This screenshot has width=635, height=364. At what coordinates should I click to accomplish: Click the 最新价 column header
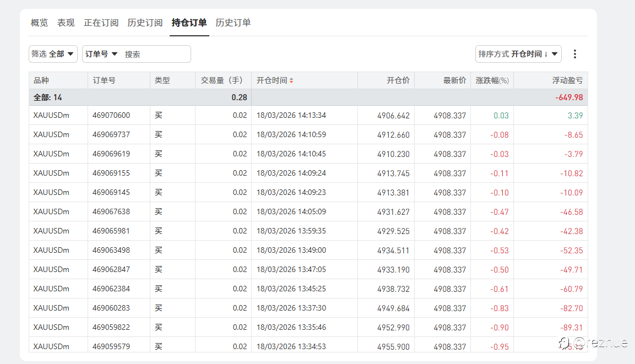454,80
